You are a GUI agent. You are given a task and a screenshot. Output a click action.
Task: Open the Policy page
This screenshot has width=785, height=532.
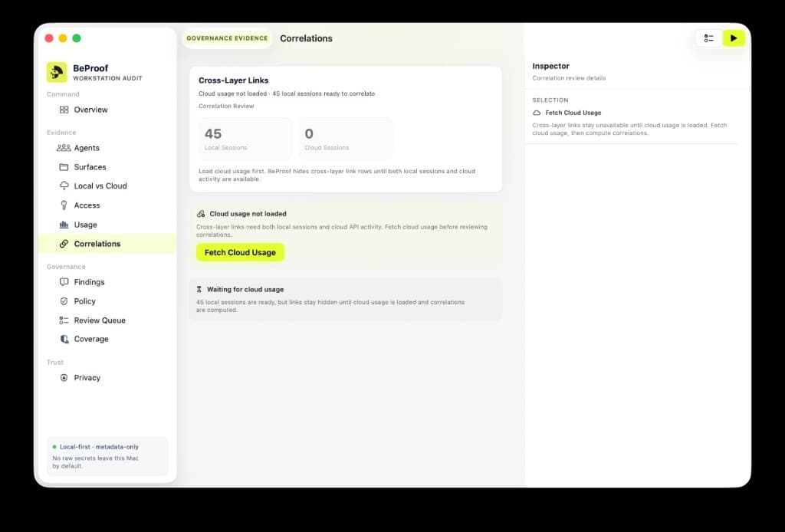click(107, 301)
